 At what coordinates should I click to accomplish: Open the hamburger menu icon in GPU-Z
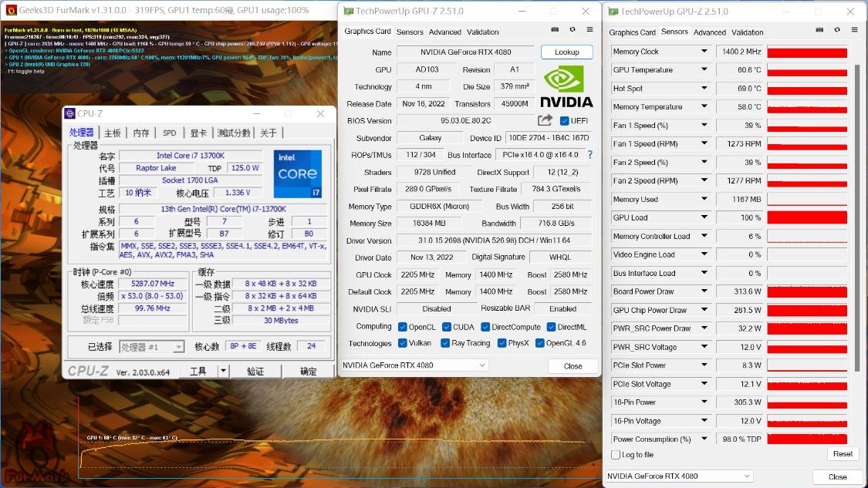click(x=589, y=29)
